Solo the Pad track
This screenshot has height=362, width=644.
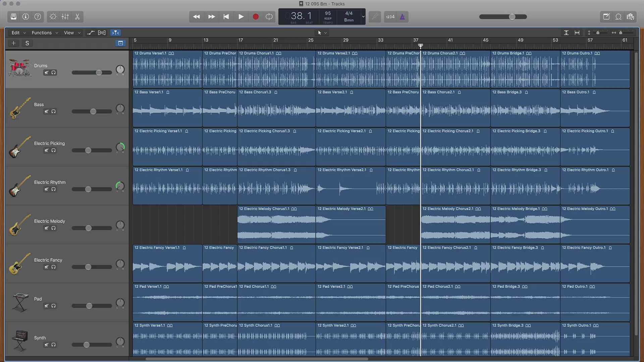tap(54, 306)
